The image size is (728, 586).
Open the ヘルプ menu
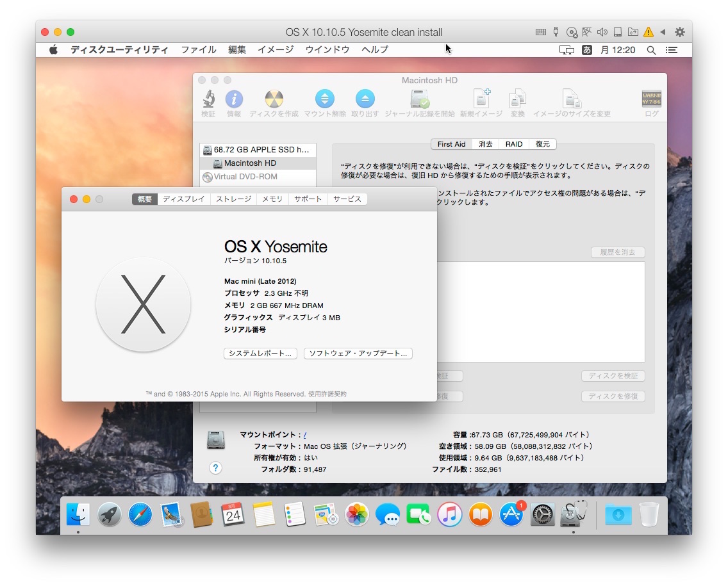375,50
